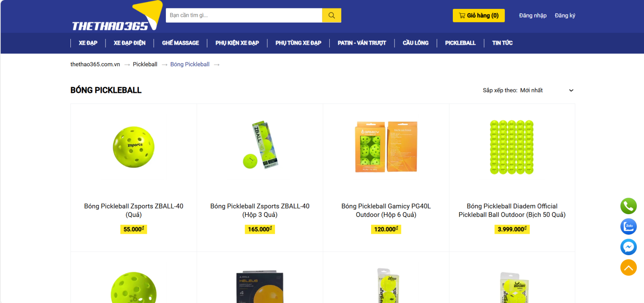Click the Pickleball breadcrumb link

pos(145,64)
